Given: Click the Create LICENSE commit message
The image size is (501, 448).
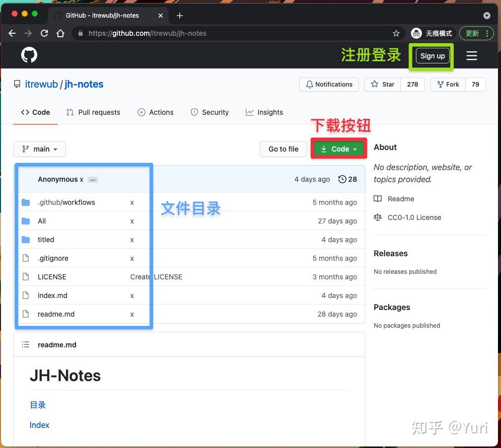Looking at the screenshot, I should click(x=156, y=277).
